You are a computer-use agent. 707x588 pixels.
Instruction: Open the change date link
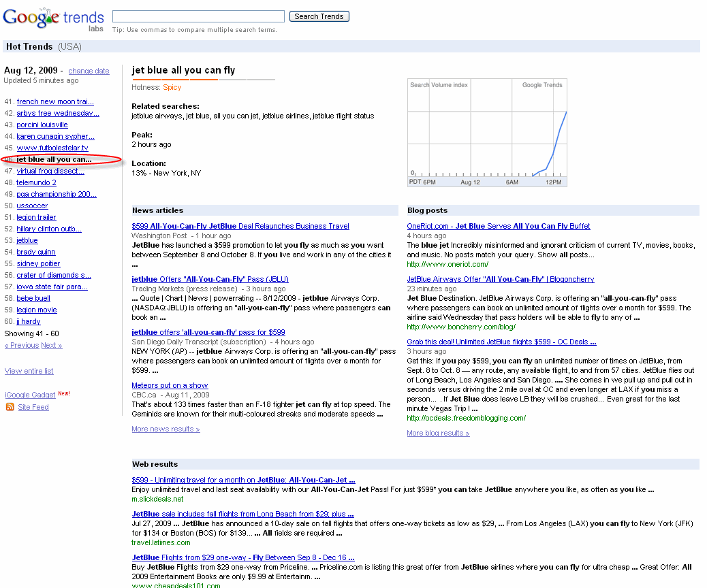point(89,71)
